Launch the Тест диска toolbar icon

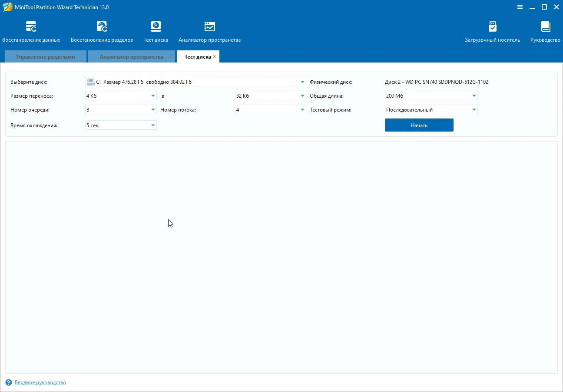[156, 32]
